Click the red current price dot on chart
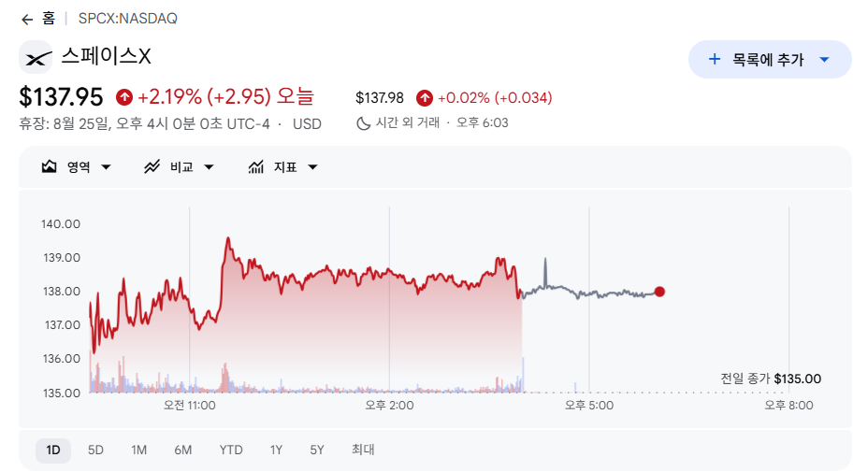Viewport: 868px width, 472px height. click(x=659, y=292)
